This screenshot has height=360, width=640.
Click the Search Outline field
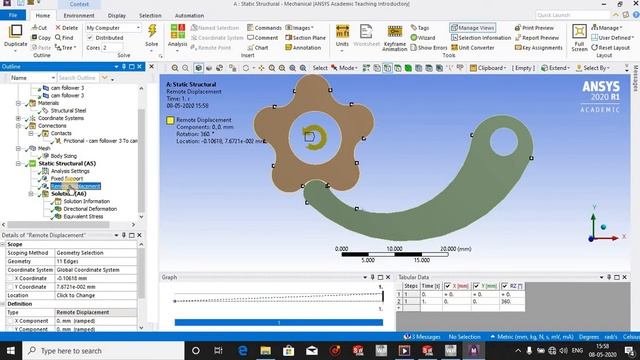[78, 78]
